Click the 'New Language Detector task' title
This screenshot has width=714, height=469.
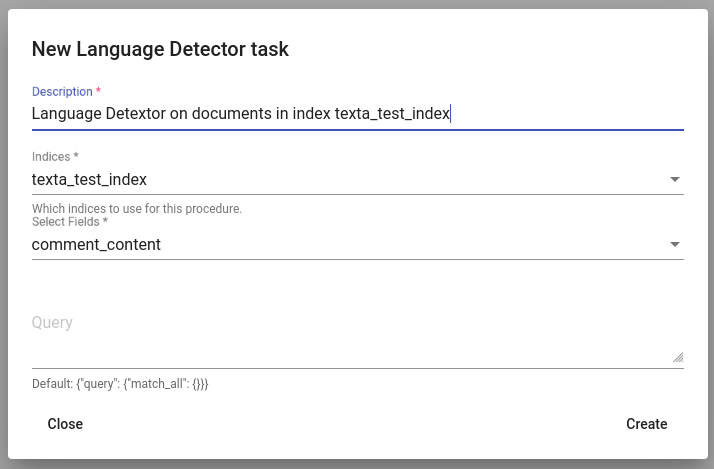click(x=160, y=49)
